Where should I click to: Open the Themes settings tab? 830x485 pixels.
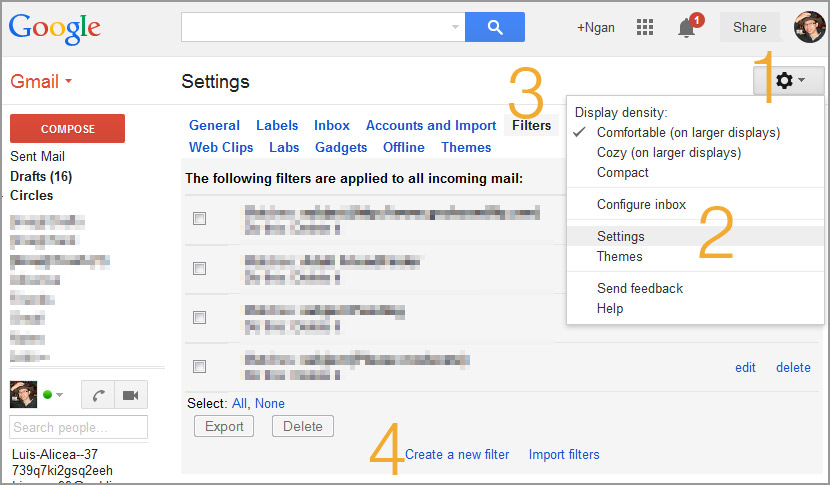tap(466, 147)
